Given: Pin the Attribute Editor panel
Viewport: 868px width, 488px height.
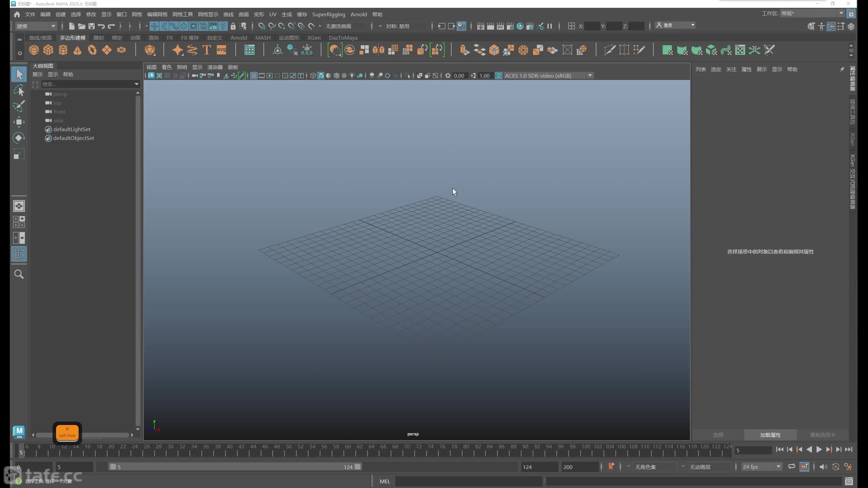Looking at the screenshot, I should click(842, 69).
